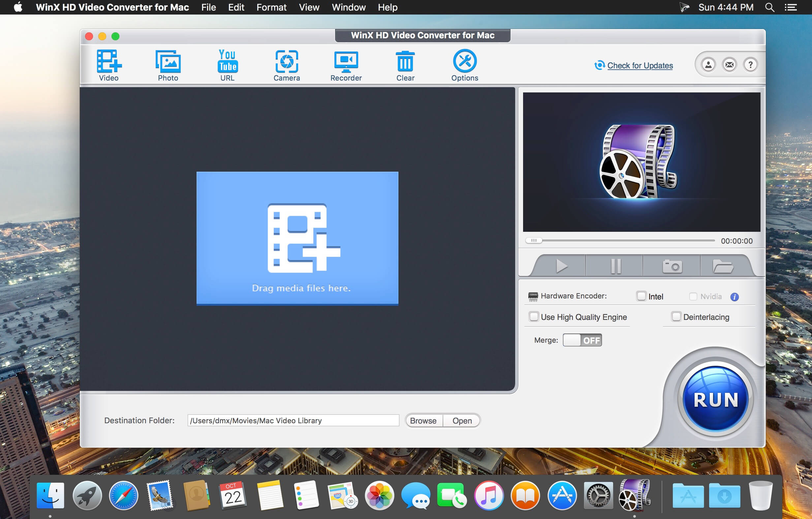
Task: Enable Intel hardware encoder
Action: [x=641, y=296]
